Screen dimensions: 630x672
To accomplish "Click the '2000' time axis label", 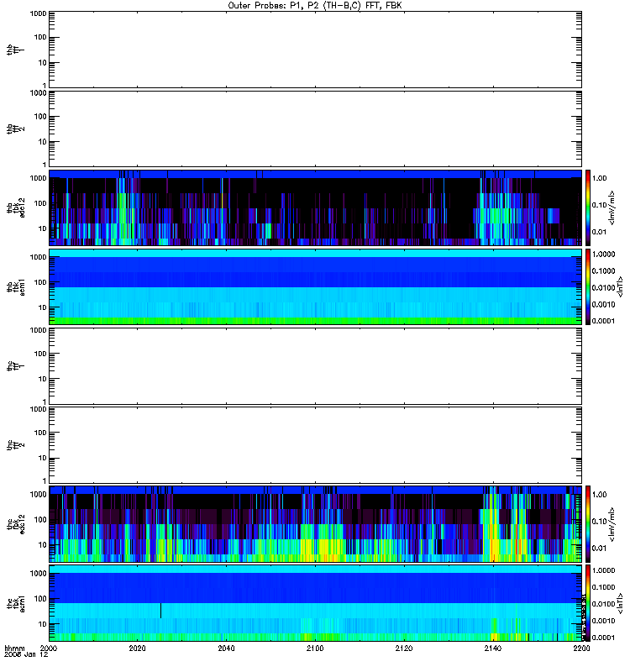I will click(49, 648).
